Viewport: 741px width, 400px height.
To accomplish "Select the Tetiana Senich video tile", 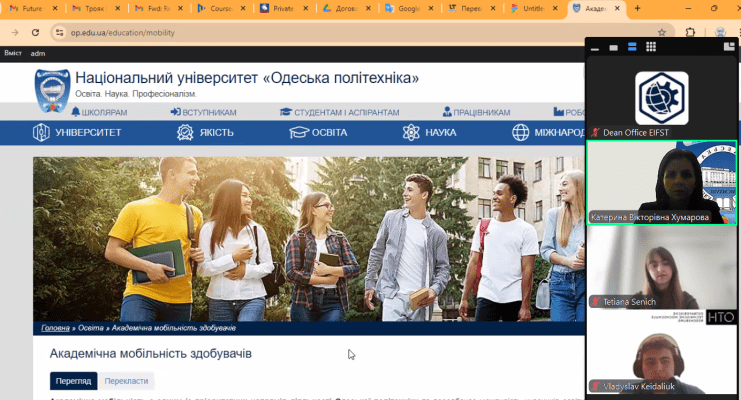I will [662, 268].
